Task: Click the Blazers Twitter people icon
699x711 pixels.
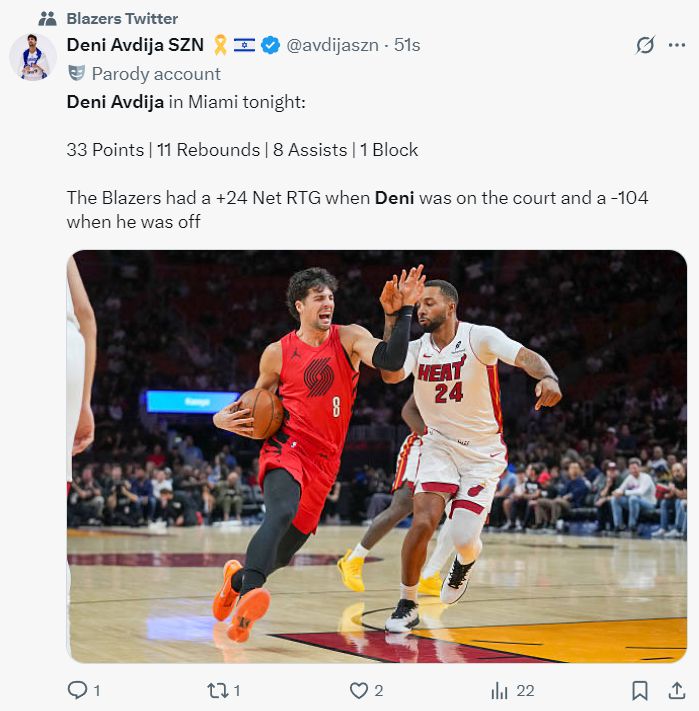Action: (x=47, y=19)
